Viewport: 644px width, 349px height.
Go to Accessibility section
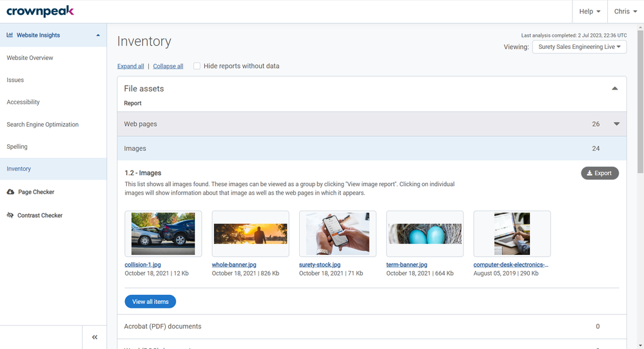pyautogui.click(x=23, y=102)
